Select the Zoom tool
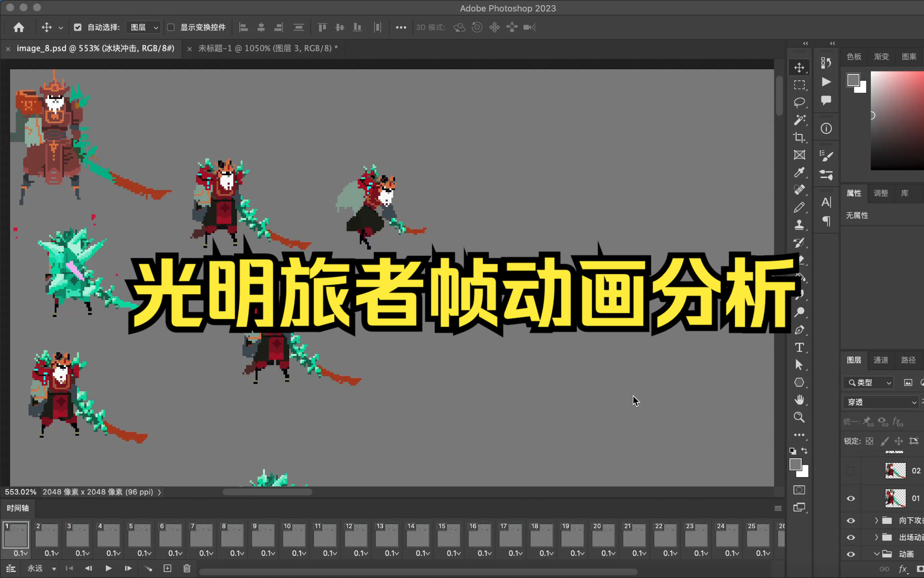 coord(799,417)
